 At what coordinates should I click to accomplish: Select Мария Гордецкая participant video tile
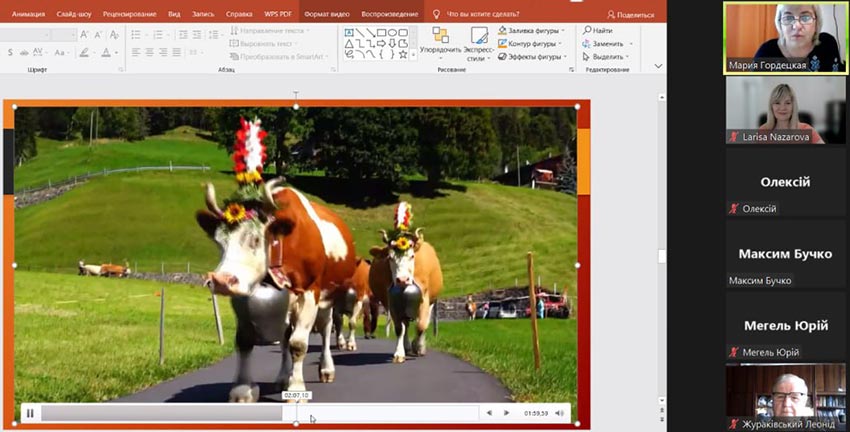click(x=785, y=37)
